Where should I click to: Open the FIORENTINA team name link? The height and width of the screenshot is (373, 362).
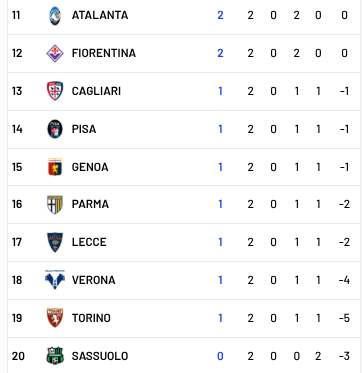click(104, 53)
